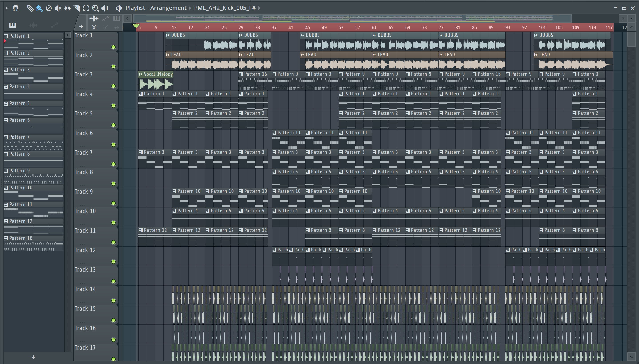This screenshot has width=639, height=364.
Task: Select the Draw pencil tool
Action: [30, 8]
